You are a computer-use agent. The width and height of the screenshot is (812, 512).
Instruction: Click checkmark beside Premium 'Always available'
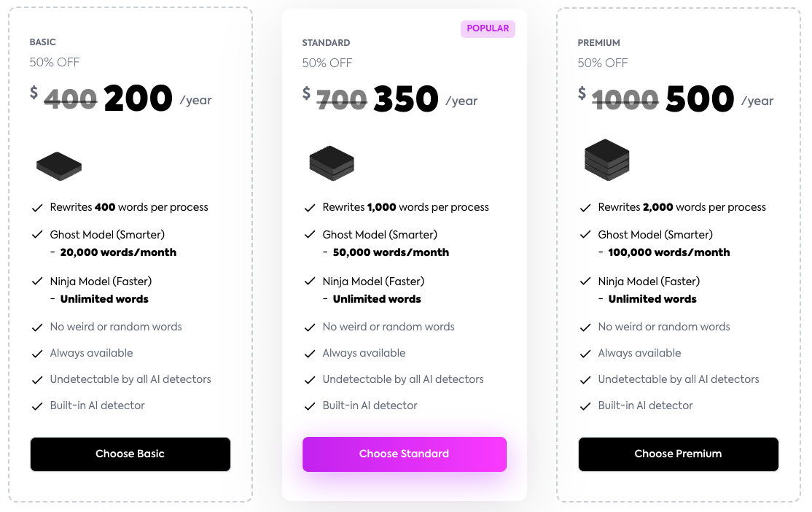click(585, 354)
